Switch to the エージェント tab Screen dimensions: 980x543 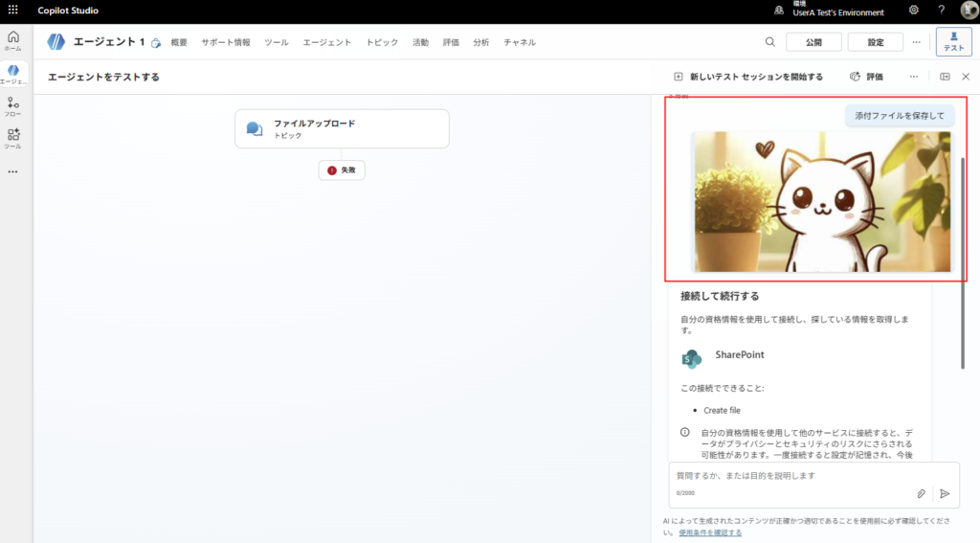point(327,42)
